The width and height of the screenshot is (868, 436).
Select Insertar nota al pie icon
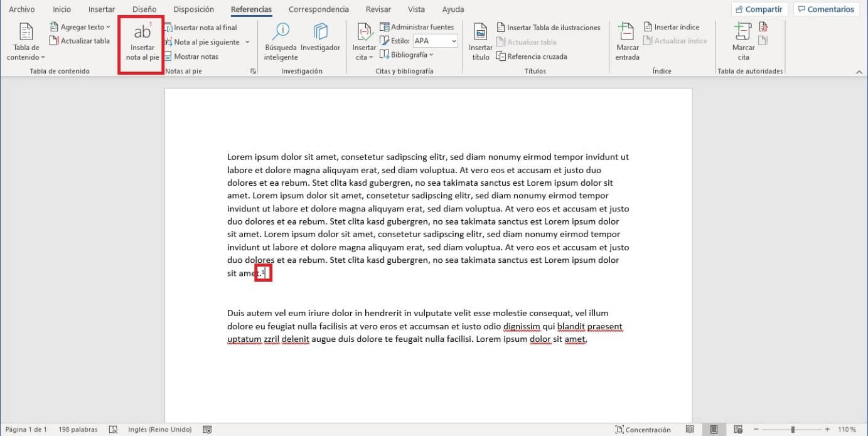click(x=140, y=41)
